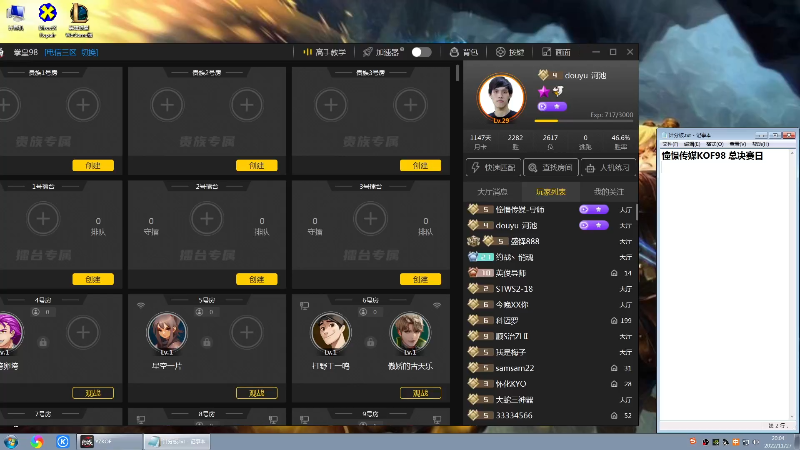The width and height of the screenshot is (800, 450).
Task: Click the 查找房间 find room button
Action: [x=551, y=167]
